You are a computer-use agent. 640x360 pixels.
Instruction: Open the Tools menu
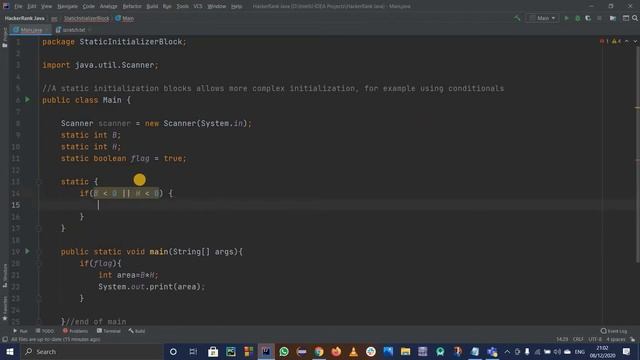click(x=182, y=6)
